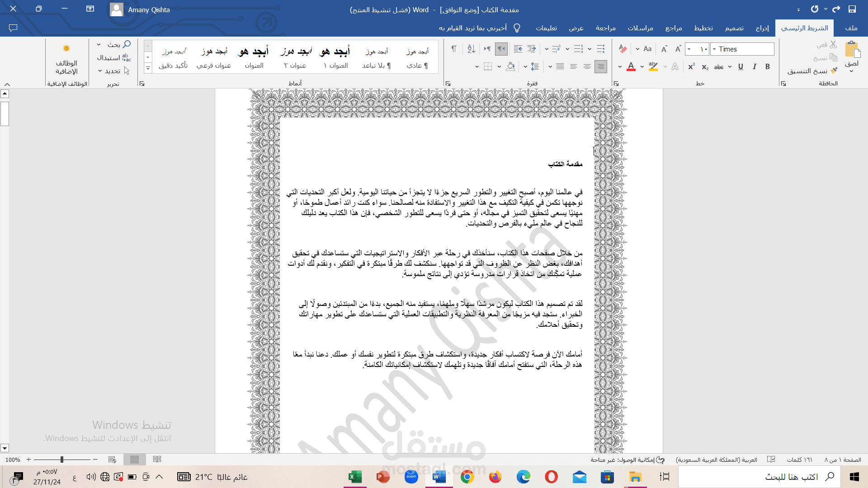Switch to the Review (مراجعة) tab
The image size is (868, 488).
605,28
